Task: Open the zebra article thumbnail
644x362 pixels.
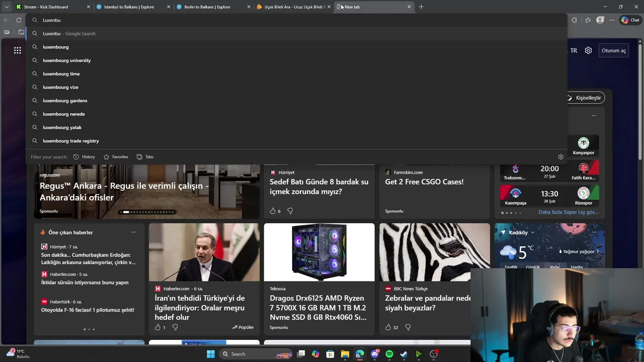Action: pyautogui.click(x=434, y=252)
